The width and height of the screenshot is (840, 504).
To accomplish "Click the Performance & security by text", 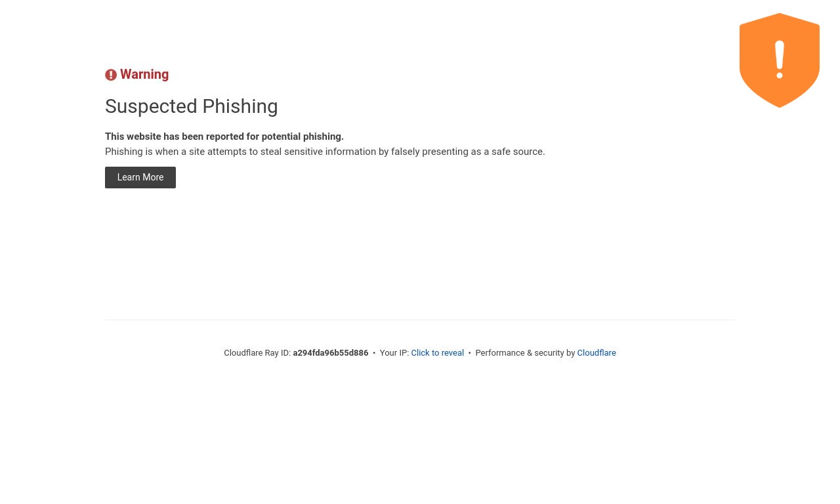I will pos(525,353).
